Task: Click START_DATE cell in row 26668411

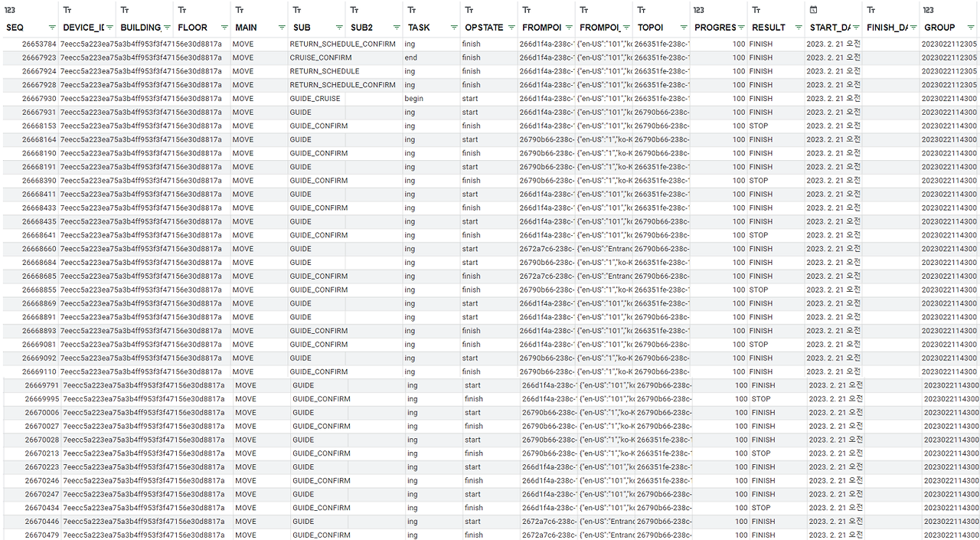Action: point(834,195)
